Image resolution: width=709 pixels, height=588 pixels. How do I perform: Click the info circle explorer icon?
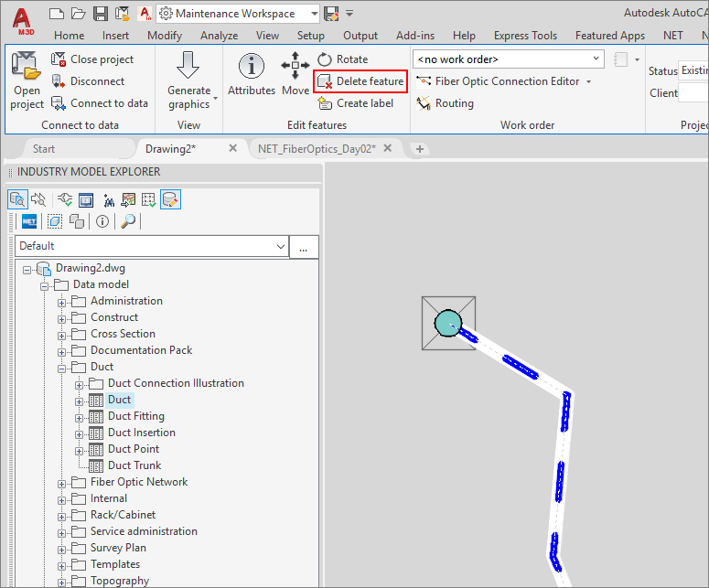(x=102, y=221)
